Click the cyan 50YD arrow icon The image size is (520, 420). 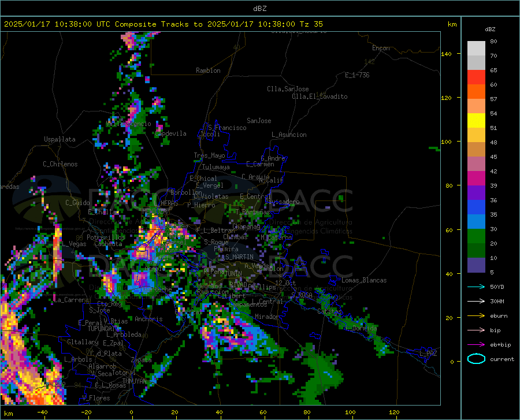coord(476,287)
